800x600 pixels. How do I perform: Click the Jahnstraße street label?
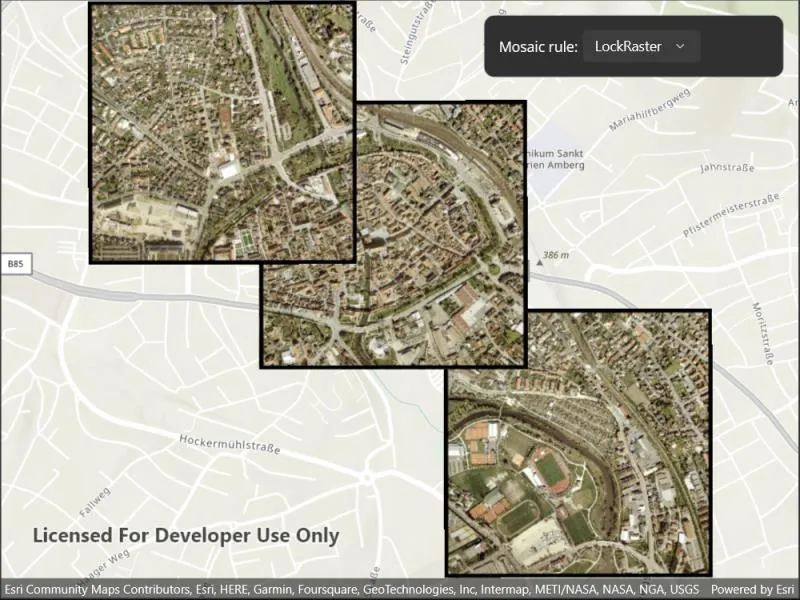tap(727, 167)
